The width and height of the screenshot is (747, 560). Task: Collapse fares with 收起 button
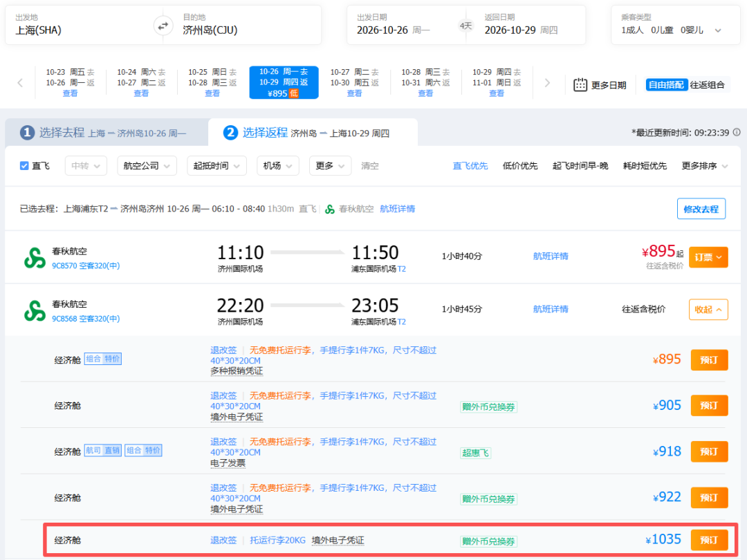click(x=708, y=310)
